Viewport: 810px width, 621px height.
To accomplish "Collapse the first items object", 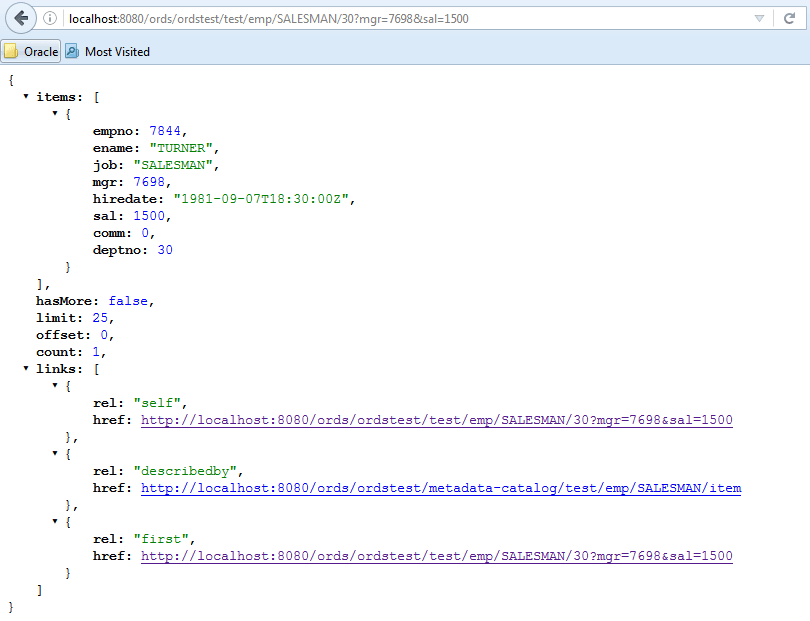I will tap(55, 113).
